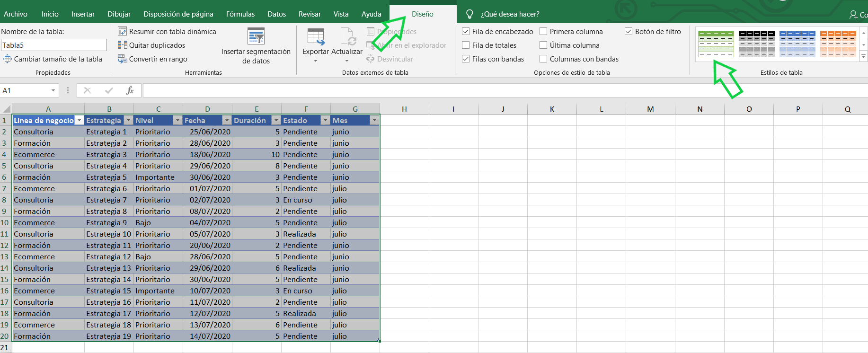Switch to the Vista tab
This screenshot has width=868, height=353.
coord(341,14)
